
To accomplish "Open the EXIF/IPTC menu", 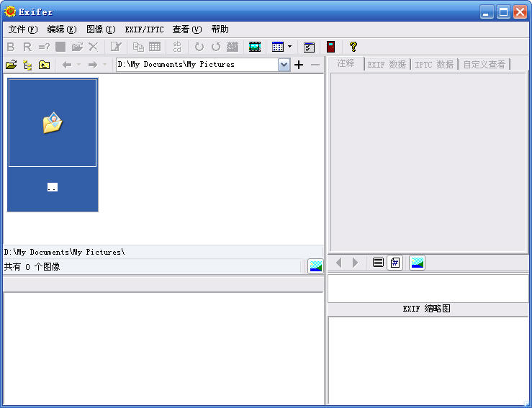I will tap(144, 30).
